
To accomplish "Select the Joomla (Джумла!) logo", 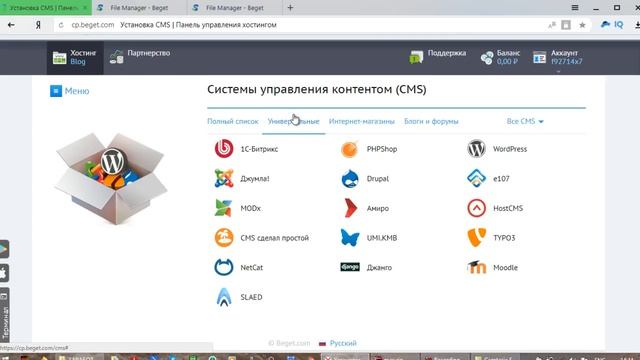I will pos(224,178).
